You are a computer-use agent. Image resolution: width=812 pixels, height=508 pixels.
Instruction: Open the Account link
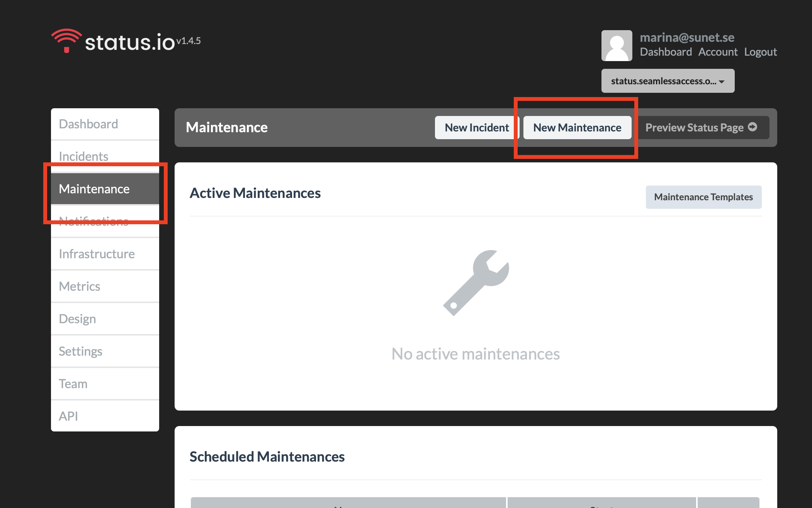[x=718, y=52]
